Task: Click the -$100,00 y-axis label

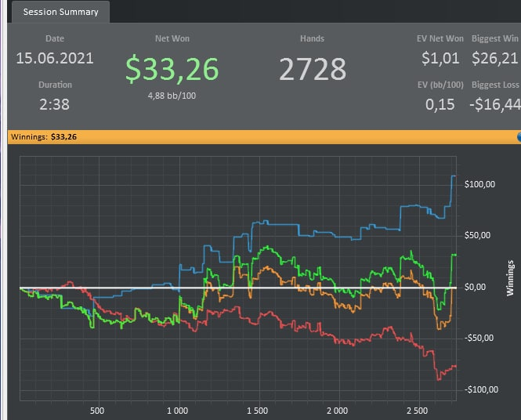Action: (481, 389)
